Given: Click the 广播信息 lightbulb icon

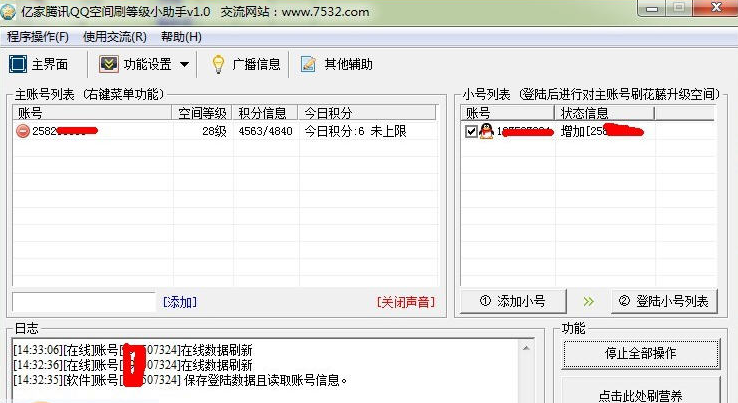Looking at the screenshot, I should pyautogui.click(x=217, y=64).
